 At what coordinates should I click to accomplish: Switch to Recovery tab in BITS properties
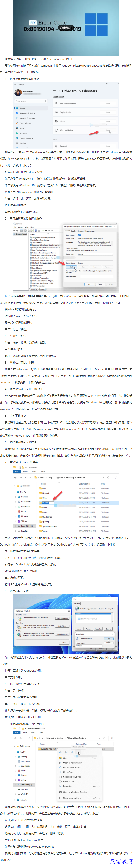pyautogui.click(x=81, y=231)
